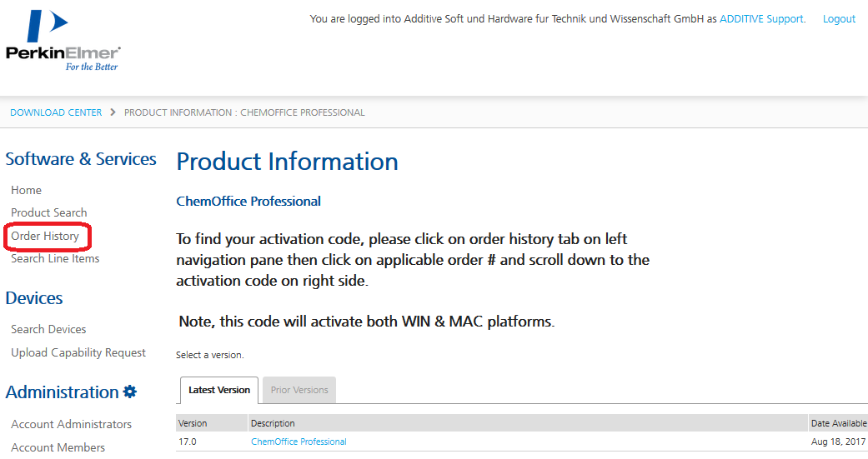Open Order History in sidebar

click(x=45, y=236)
